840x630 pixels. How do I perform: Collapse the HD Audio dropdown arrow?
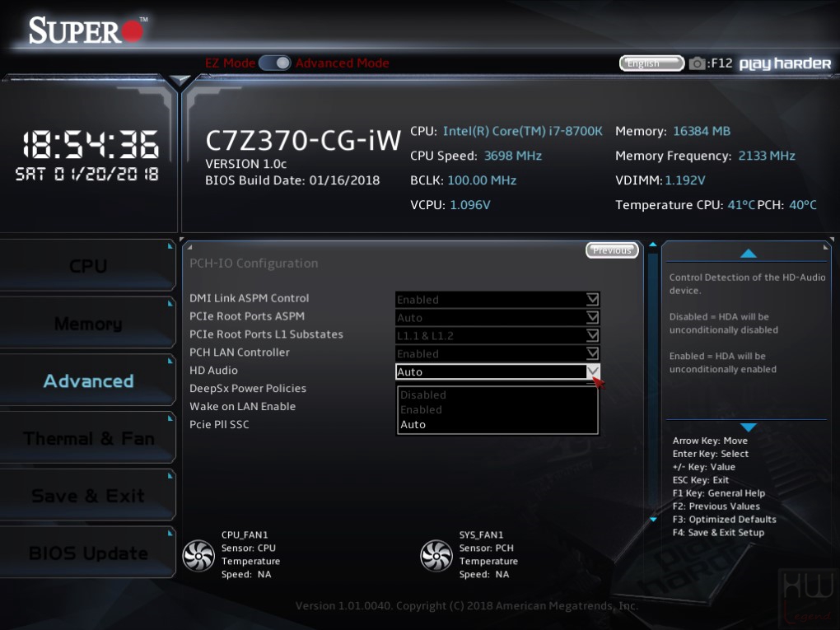(x=592, y=371)
